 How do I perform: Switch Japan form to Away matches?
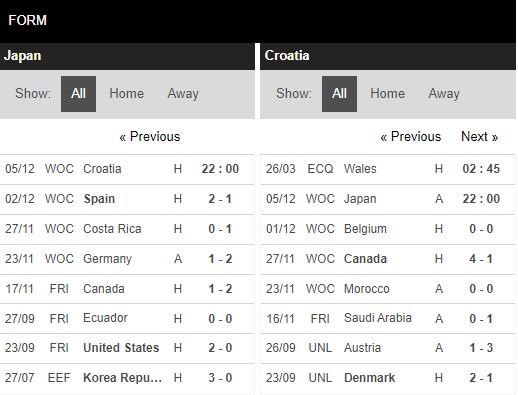[x=183, y=94]
